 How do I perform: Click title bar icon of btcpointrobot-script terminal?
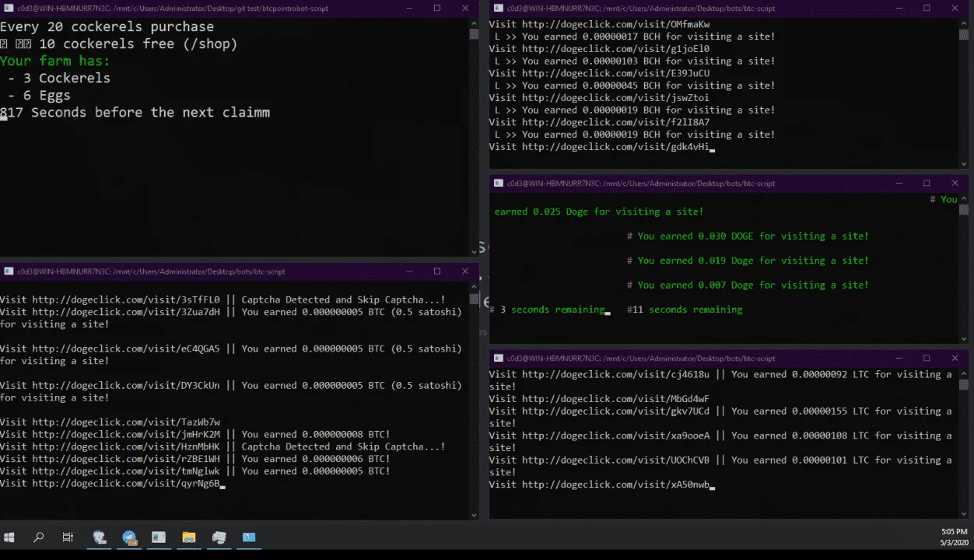pyautogui.click(x=9, y=8)
